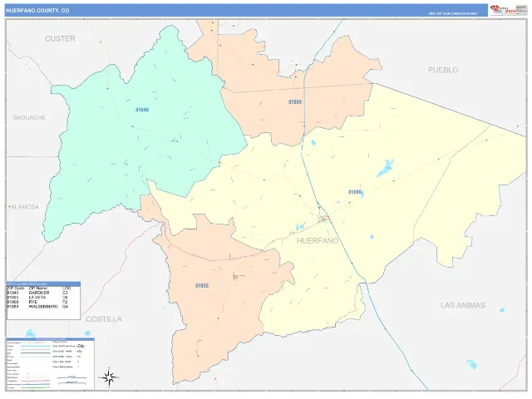532x399 pixels.
Task: Click the map legend box title bar
Action: click(50, 339)
